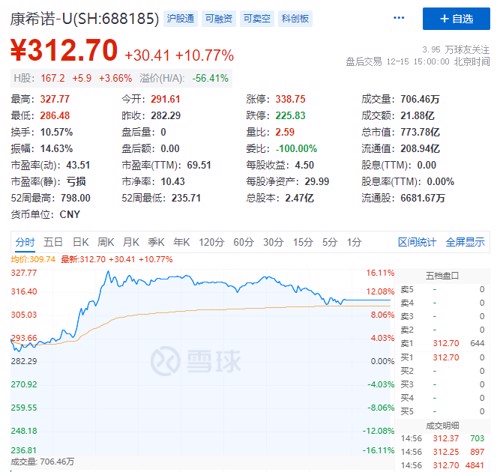500x472 pixels.
Task: Click the trade row with volume 4841
Action: click(442, 465)
